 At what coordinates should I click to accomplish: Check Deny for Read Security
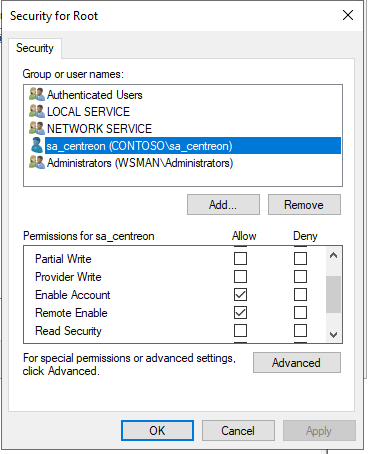(x=300, y=331)
